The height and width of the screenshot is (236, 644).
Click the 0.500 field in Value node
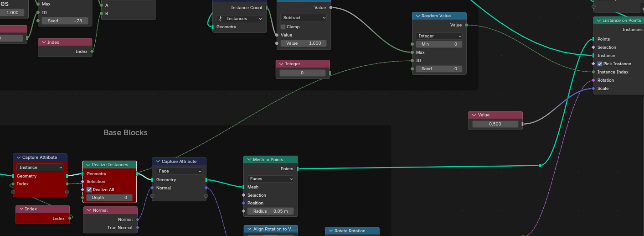[x=495, y=124]
